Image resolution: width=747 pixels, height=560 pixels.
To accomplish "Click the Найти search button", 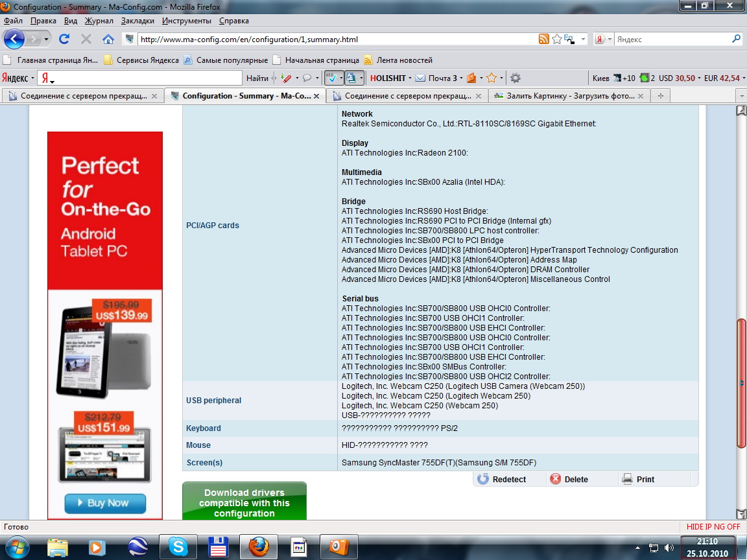I will click(x=257, y=78).
